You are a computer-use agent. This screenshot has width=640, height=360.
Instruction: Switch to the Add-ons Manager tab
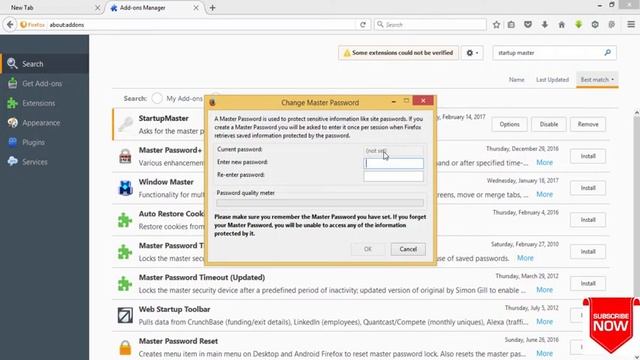pyautogui.click(x=153, y=8)
